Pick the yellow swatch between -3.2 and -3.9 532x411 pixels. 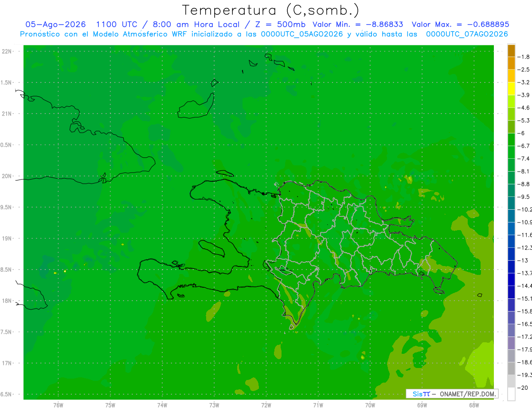(511, 89)
